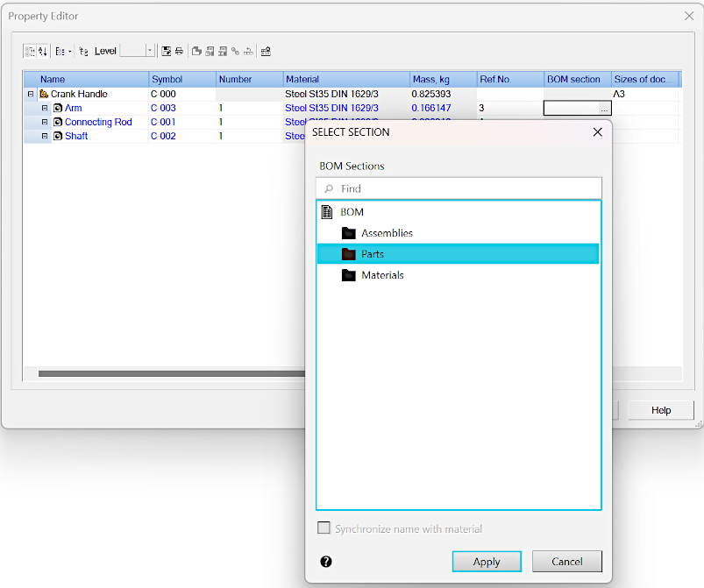
Task: Expand the Connecting Rod row
Action: tap(46, 122)
